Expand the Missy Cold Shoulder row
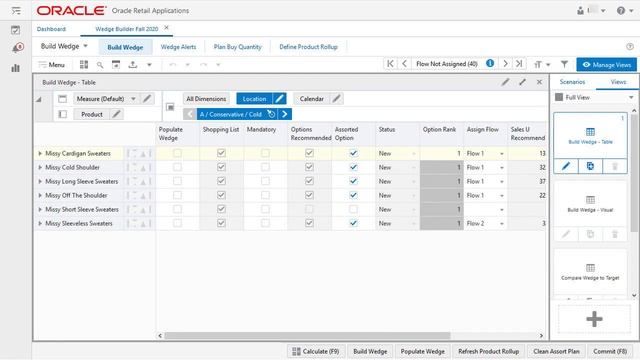The height and width of the screenshot is (360, 640). point(40,167)
